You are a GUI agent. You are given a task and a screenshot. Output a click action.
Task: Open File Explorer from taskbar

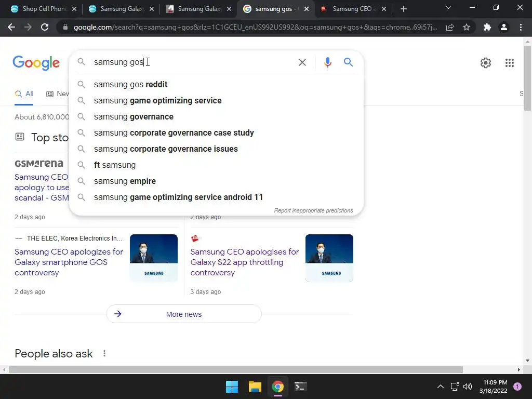(255, 387)
